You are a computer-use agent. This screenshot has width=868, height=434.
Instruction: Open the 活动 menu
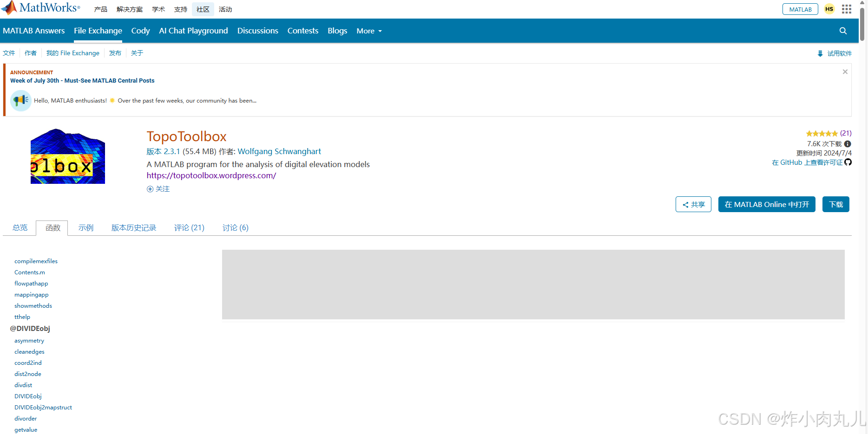click(x=225, y=9)
